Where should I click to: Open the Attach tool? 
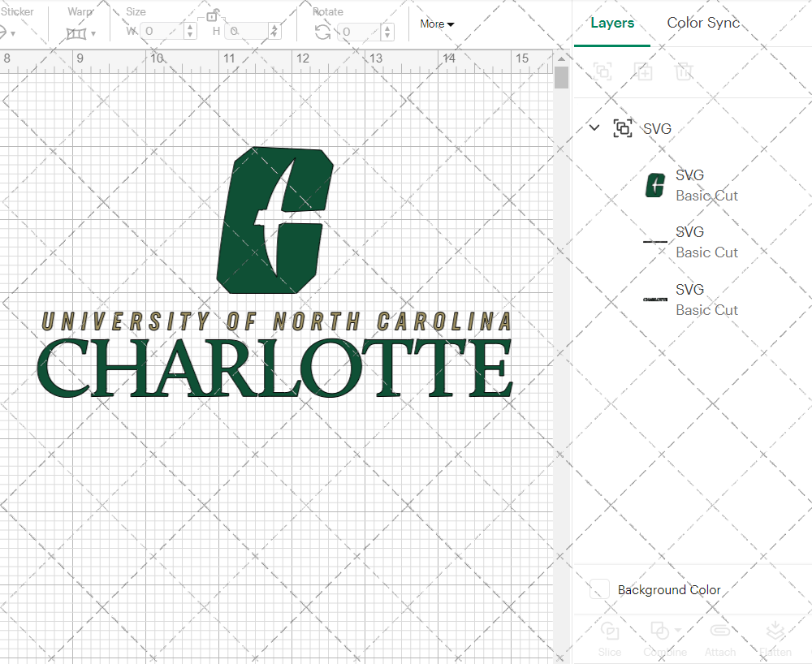(x=720, y=640)
